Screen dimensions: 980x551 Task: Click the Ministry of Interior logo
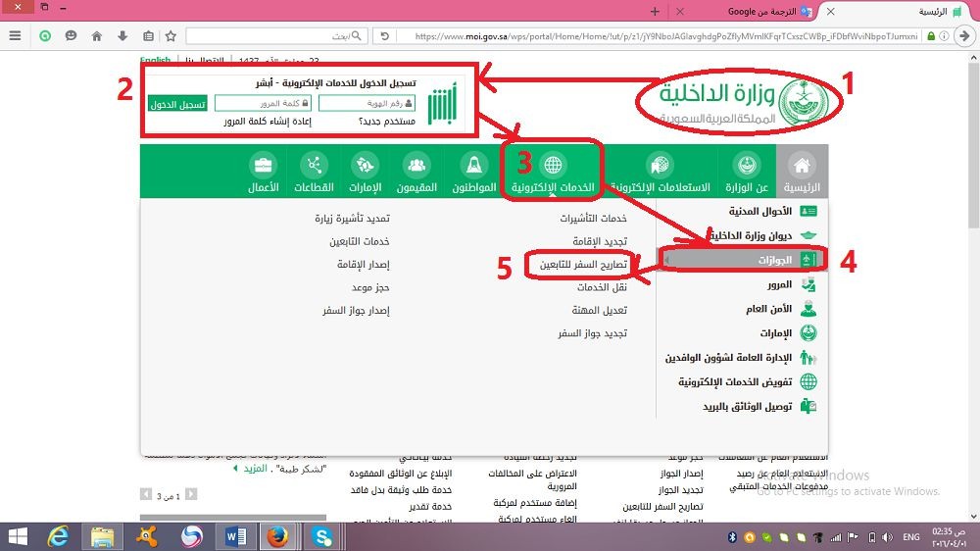(744, 102)
